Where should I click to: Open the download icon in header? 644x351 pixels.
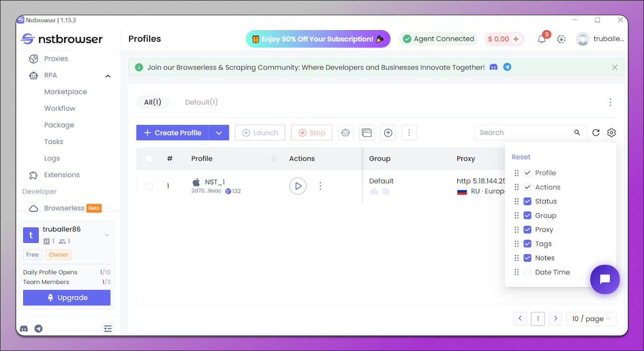pyautogui.click(x=562, y=39)
